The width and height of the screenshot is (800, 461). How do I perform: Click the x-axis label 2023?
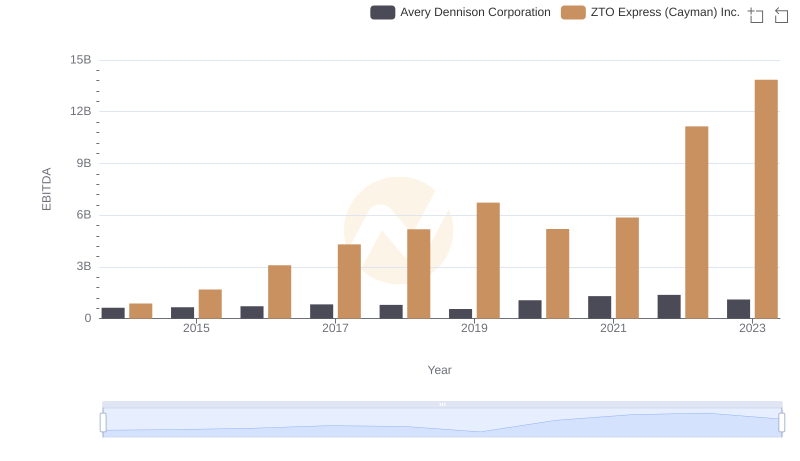753,328
